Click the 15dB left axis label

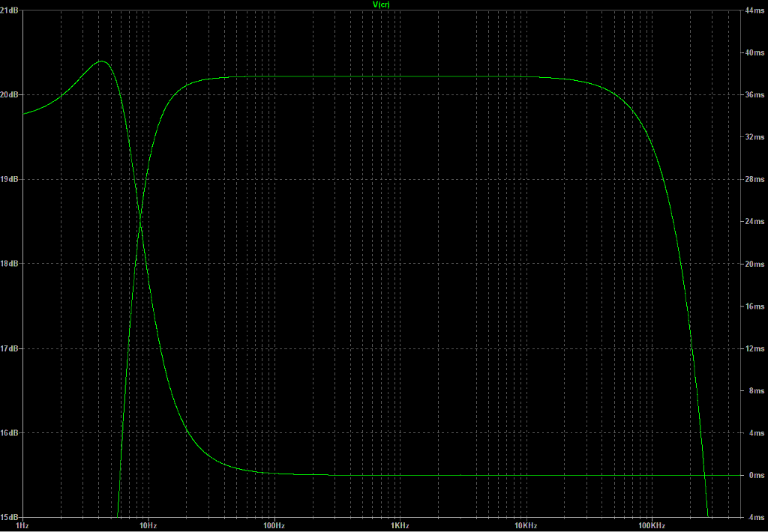(x=9, y=517)
